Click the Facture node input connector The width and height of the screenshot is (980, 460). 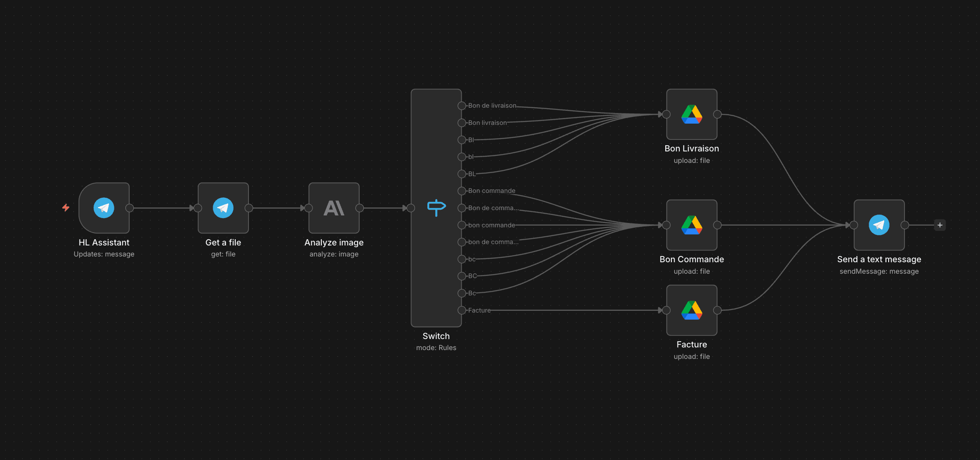[x=666, y=310]
